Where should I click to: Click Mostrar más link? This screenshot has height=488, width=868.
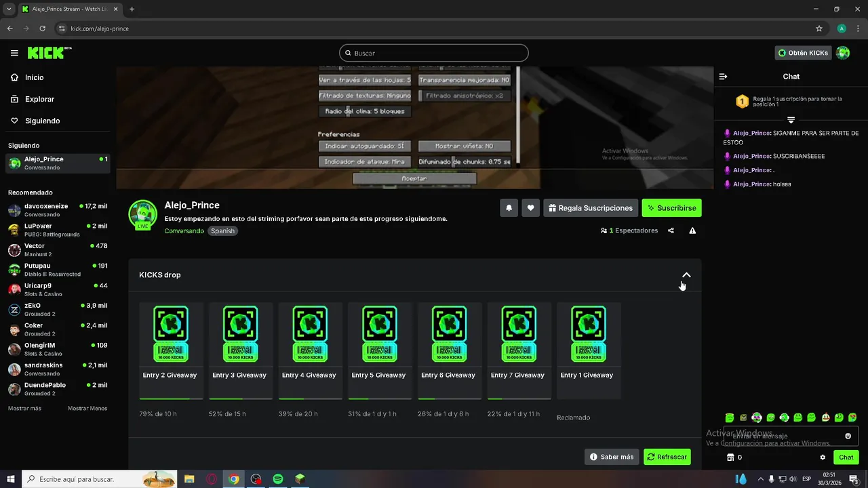(24, 408)
